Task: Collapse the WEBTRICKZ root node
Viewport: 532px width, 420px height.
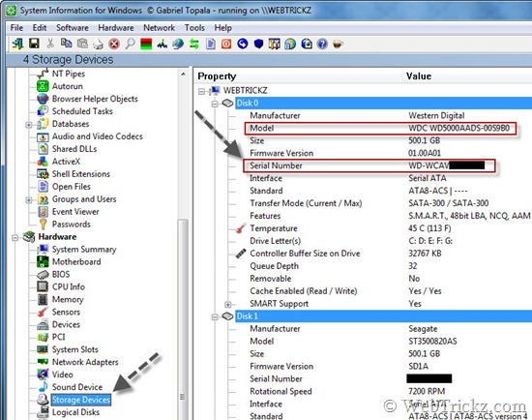Action: 201,91
